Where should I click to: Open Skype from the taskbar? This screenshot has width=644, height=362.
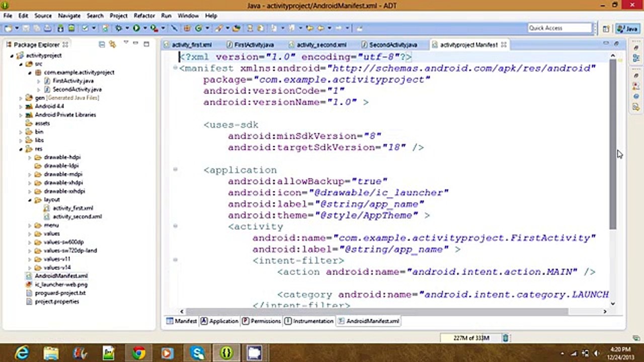[x=197, y=353]
